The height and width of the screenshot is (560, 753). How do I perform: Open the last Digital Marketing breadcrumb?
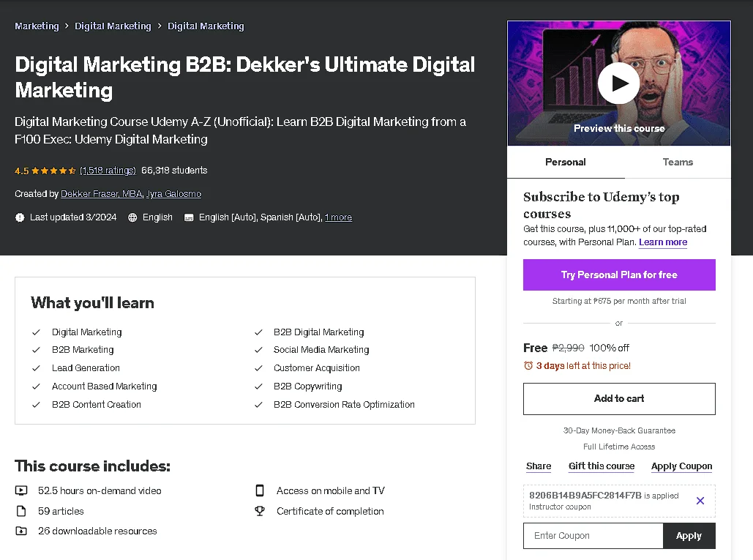click(206, 26)
